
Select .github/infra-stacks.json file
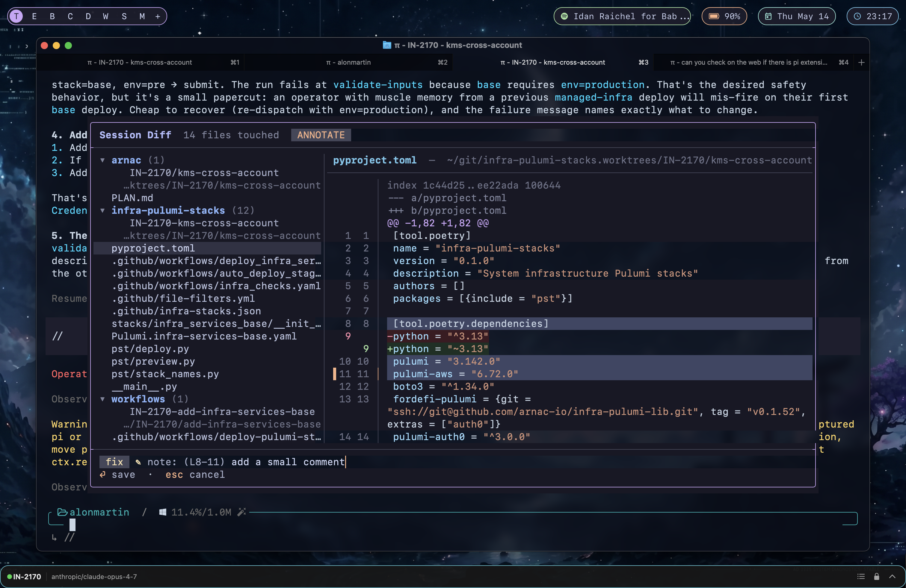[x=186, y=311]
